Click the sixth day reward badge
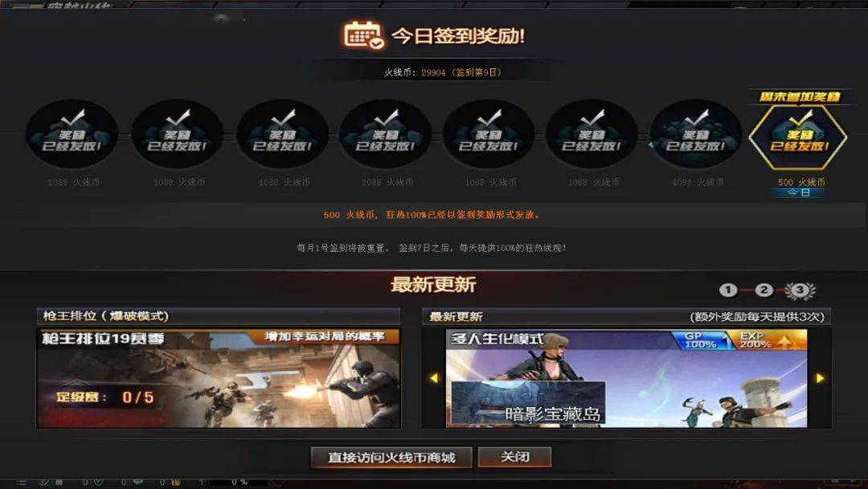 [592, 134]
